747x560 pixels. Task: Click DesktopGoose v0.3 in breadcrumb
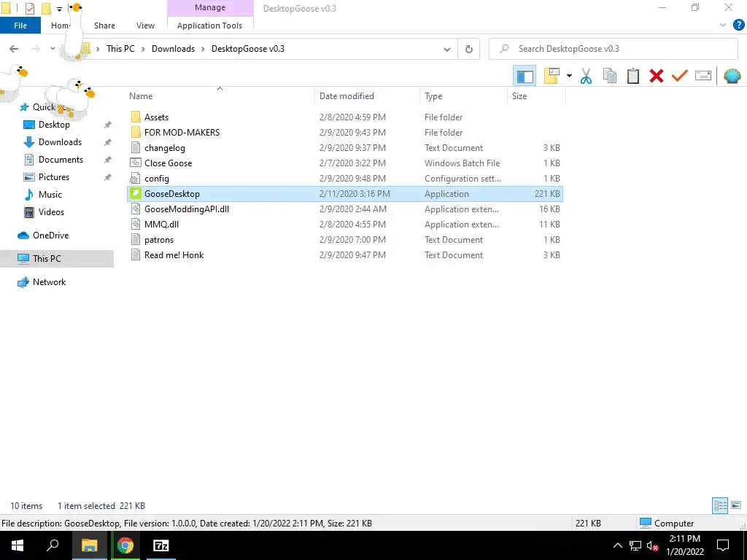tap(248, 49)
